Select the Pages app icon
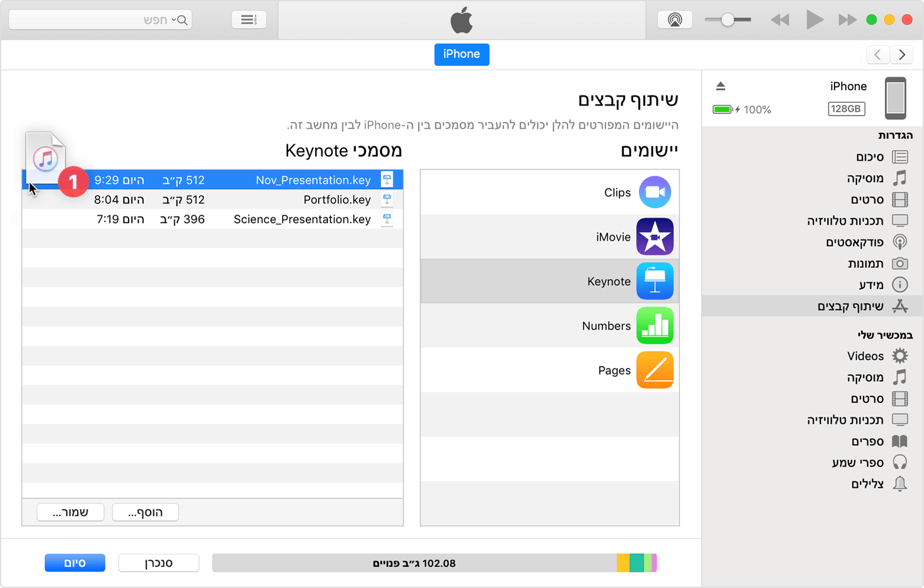This screenshot has width=924, height=588. (x=654, y=370)
